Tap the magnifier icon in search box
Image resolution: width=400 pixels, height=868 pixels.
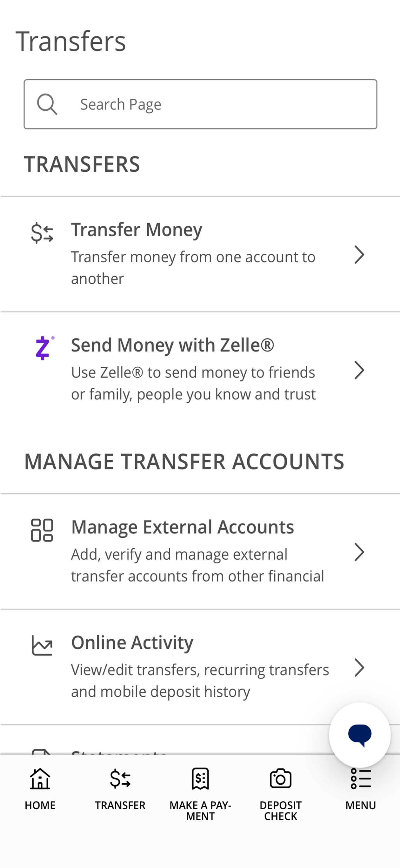click(x=47, y=104)
